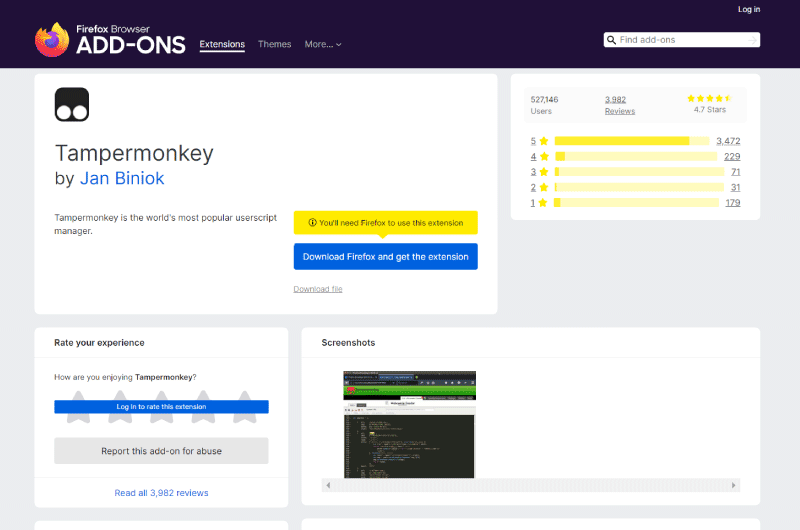Open the More... dropdown menu

coord(323,44)
